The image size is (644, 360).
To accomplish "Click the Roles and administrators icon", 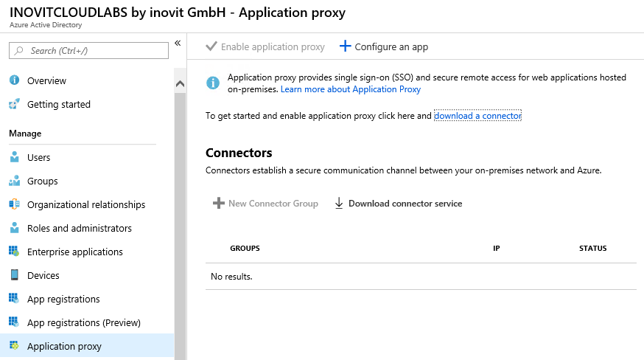I will click(x=15, y=228).
